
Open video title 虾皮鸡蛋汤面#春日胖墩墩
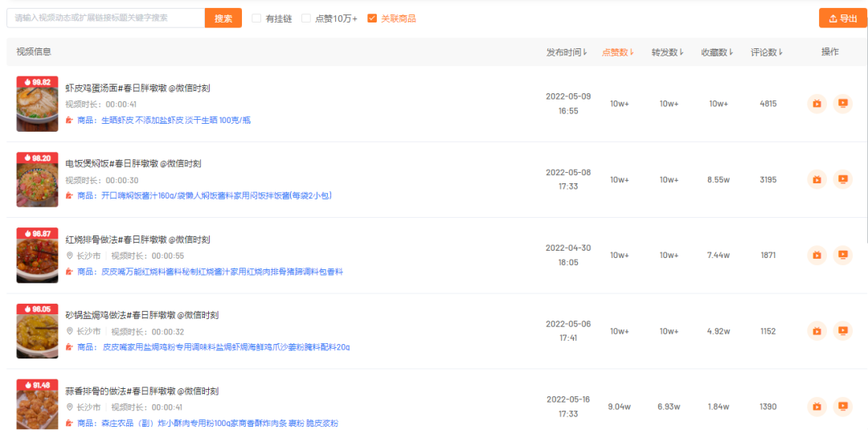[x=137, y=88]
